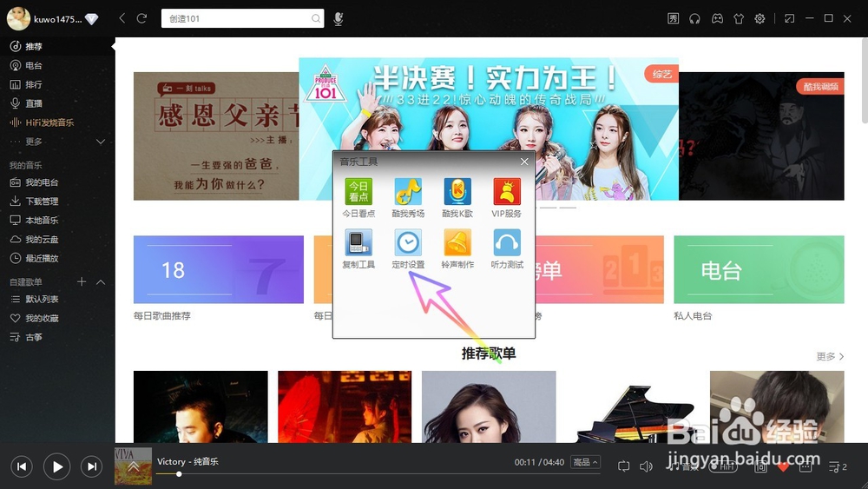The image size is (868, 489).
Task: Click the search box containing 创造101
Action: (x=242, y=18)
